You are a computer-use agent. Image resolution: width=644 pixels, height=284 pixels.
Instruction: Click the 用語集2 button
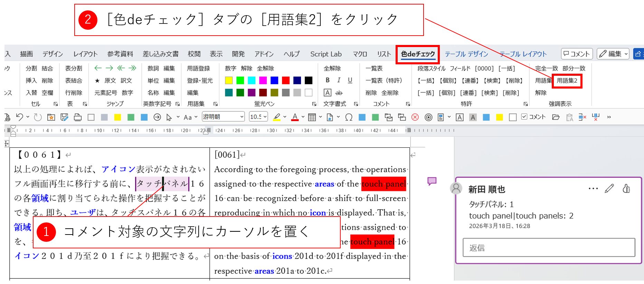click(x=567, y=81)
